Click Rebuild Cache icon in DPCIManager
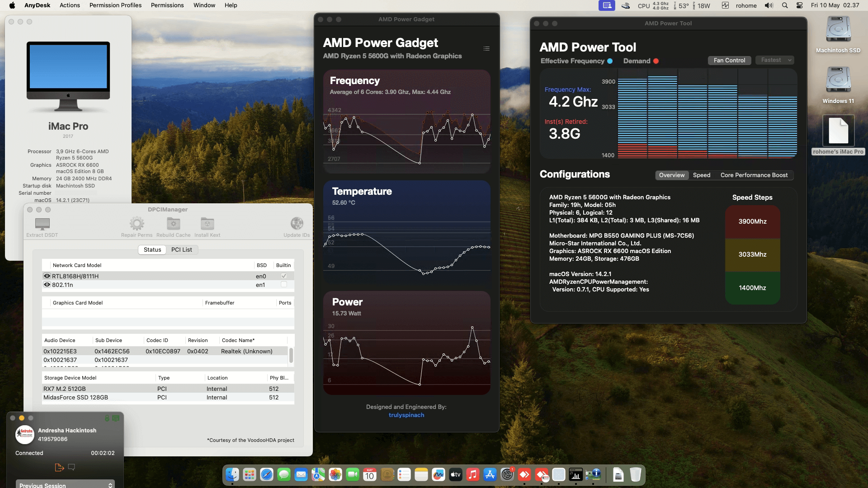Viewport: 868px width, 488px height. (x=173, y=224)
